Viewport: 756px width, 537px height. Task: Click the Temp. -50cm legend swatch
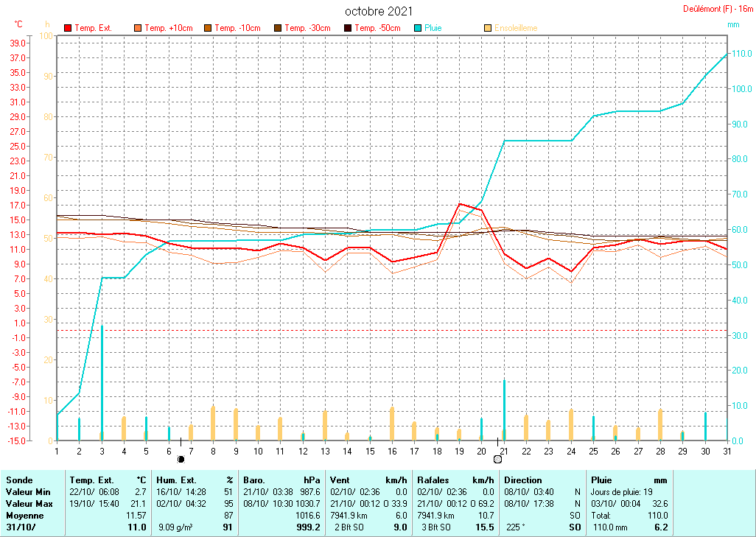point(348,28)
